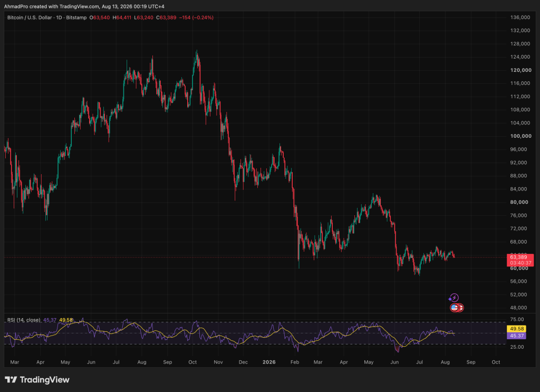Click the 92,000 price scale label
Viewport: 540px width, 392px height.
(x=519, y=162)
